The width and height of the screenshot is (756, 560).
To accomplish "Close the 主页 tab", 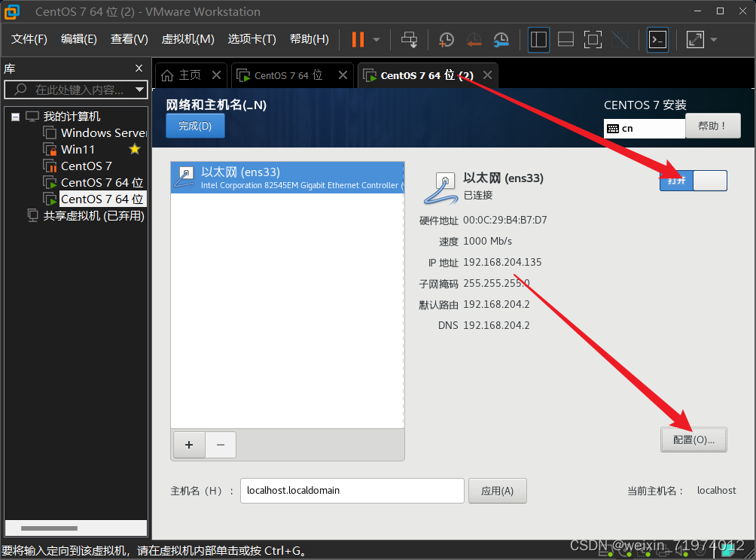I will click(216, 75).
